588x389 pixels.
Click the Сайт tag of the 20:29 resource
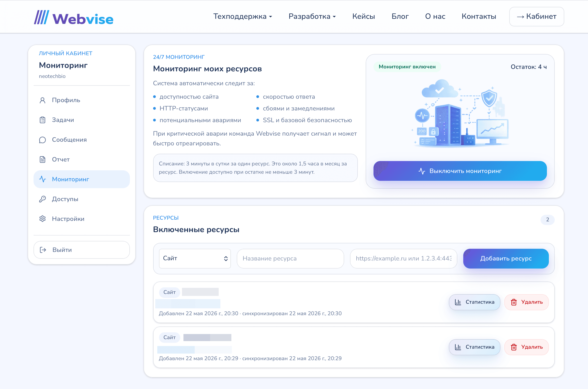point(170,337)
